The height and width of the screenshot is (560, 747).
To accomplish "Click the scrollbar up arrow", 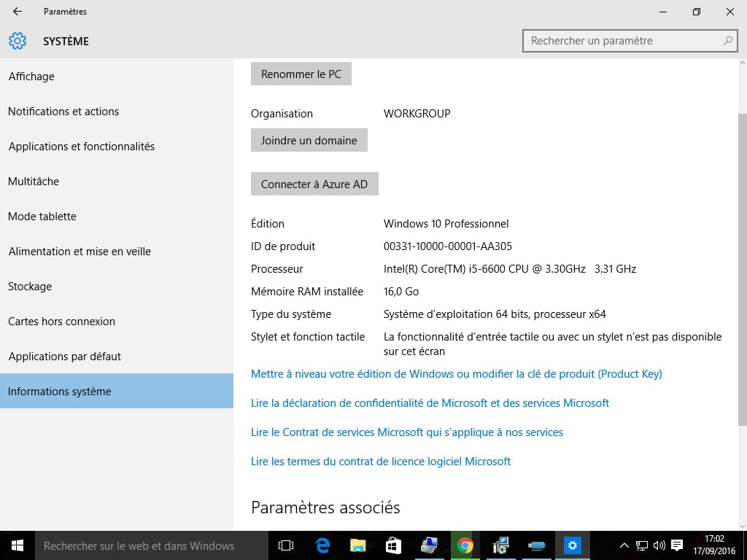I will click(x=742, y=63).
